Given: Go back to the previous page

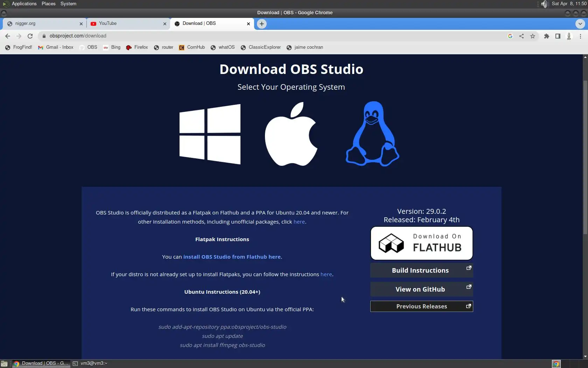Looking at the screenshot, I should point(8,36).
